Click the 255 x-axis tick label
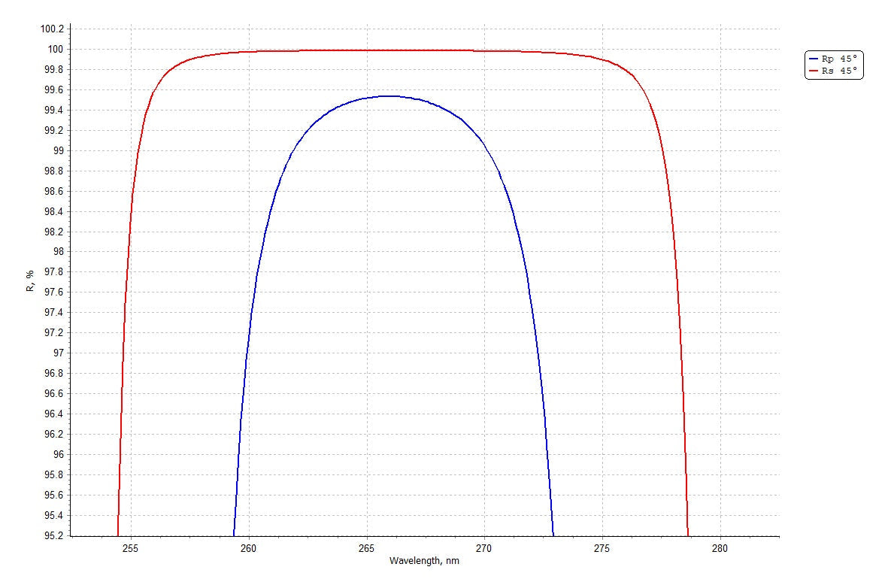The image size is (891, 588). click(131, 548)
